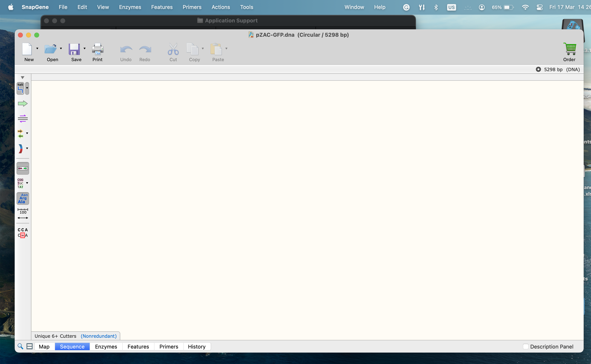Open the Edit menu
Viewport: 591px width, 364px height.
82,7
